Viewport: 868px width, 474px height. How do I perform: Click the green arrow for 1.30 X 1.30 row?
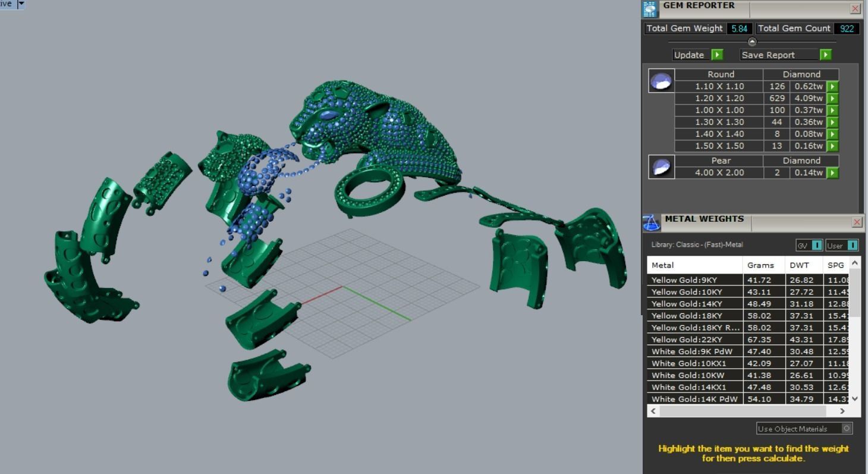832,122
